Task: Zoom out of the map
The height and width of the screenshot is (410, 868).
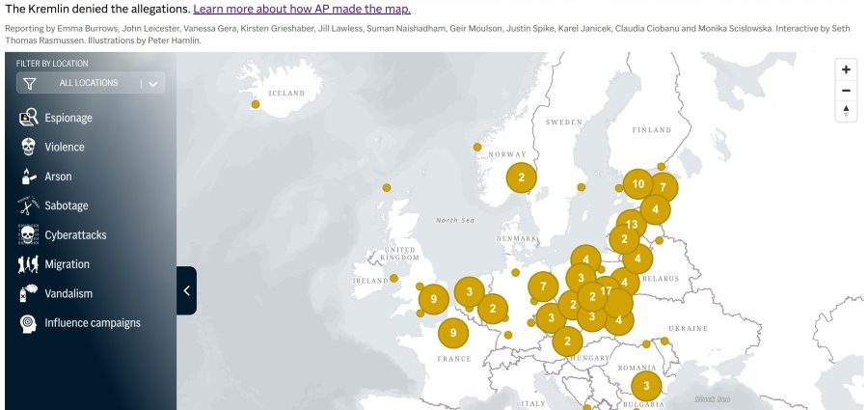Action: tap(846, 91)
